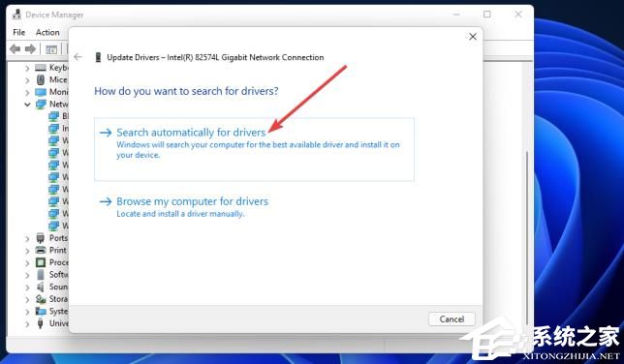
Task: Click the Device Manager toolbar forward arrow
Action: (30, 49)
